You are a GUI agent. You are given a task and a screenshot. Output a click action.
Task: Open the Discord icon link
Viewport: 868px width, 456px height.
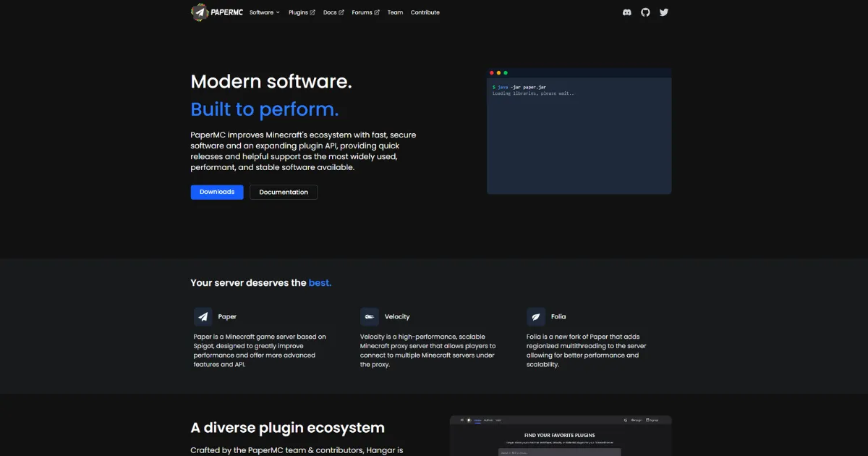pos(627,12)
